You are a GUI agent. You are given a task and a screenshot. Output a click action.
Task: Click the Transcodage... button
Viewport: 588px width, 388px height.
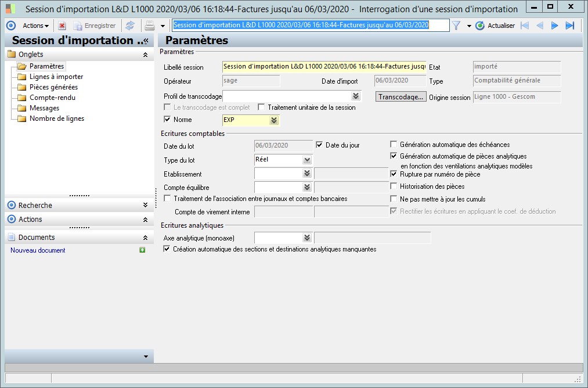point(401,97)
